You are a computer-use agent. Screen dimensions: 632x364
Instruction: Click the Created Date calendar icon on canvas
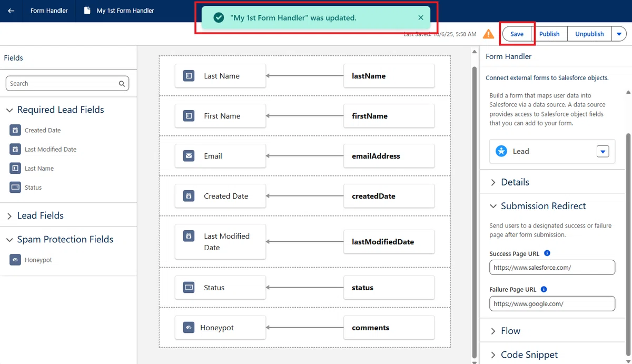click(189, 196)
